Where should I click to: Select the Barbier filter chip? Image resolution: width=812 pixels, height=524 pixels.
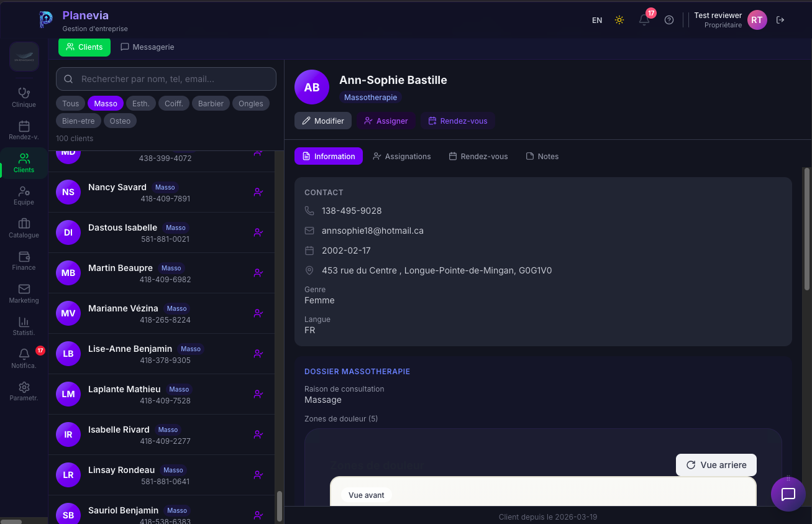pos(211,103)
